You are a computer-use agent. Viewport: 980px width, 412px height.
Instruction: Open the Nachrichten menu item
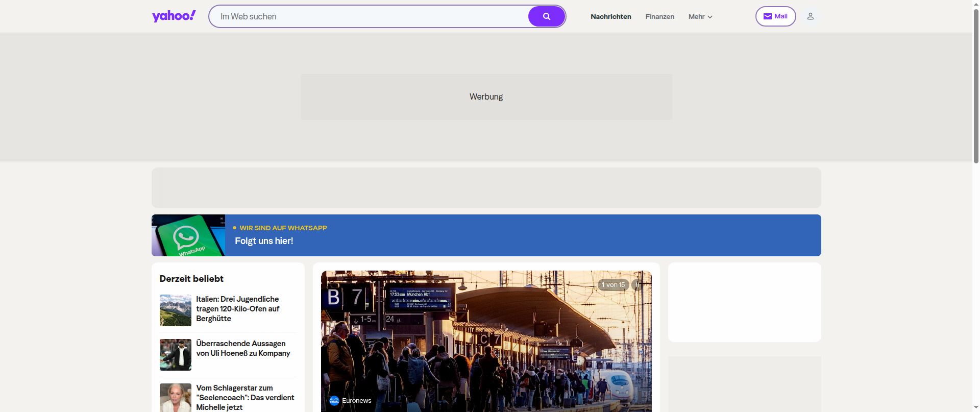611,17
